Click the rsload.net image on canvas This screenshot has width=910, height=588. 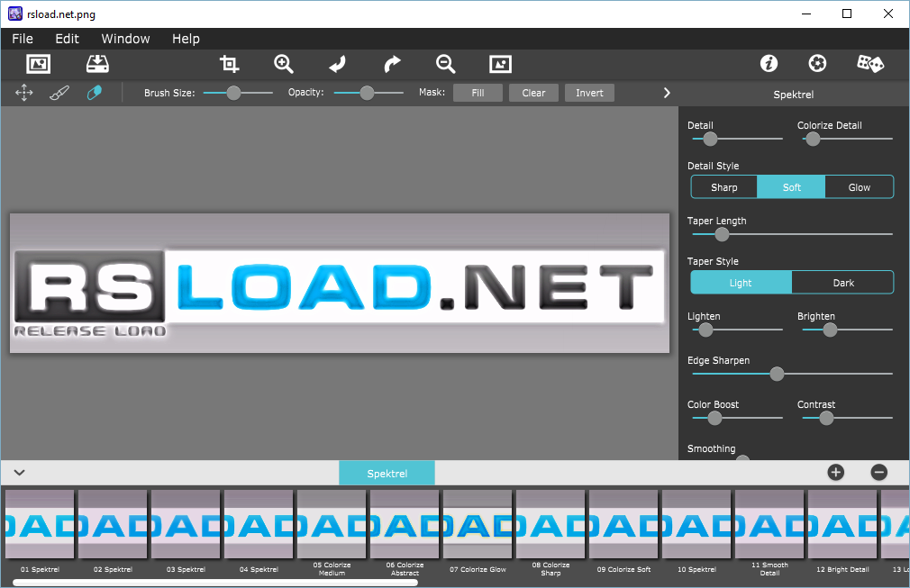340,283
